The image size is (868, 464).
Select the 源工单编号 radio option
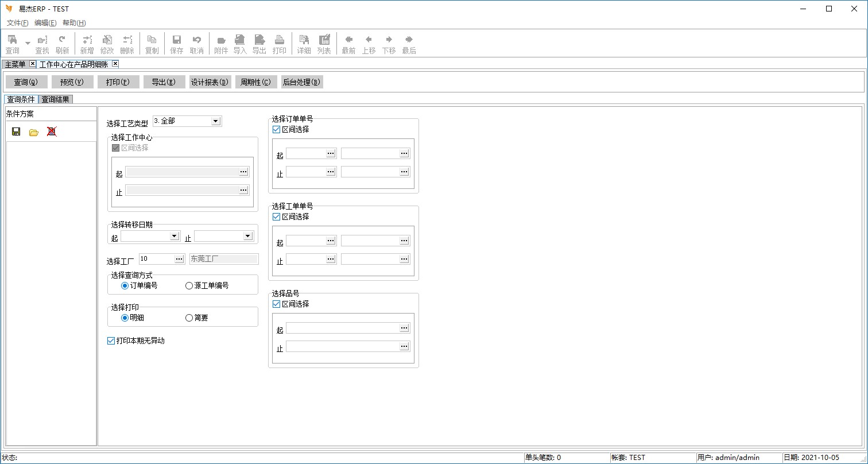[189, 286]
